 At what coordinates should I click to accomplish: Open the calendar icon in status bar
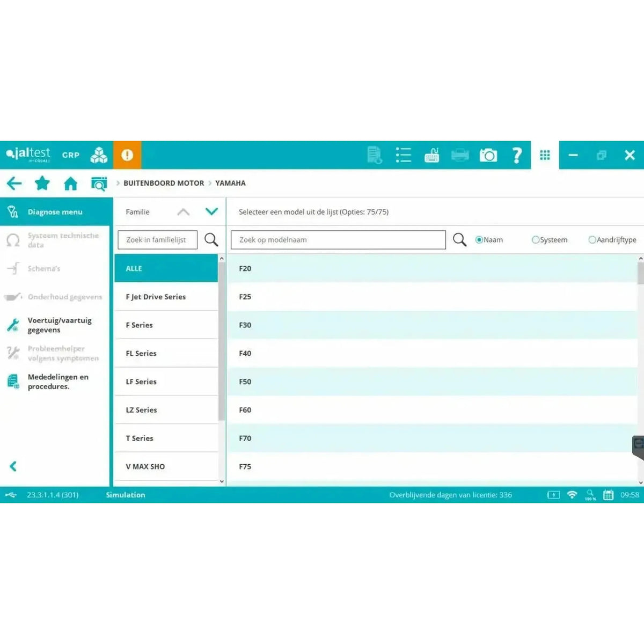[x=608, y=495]
